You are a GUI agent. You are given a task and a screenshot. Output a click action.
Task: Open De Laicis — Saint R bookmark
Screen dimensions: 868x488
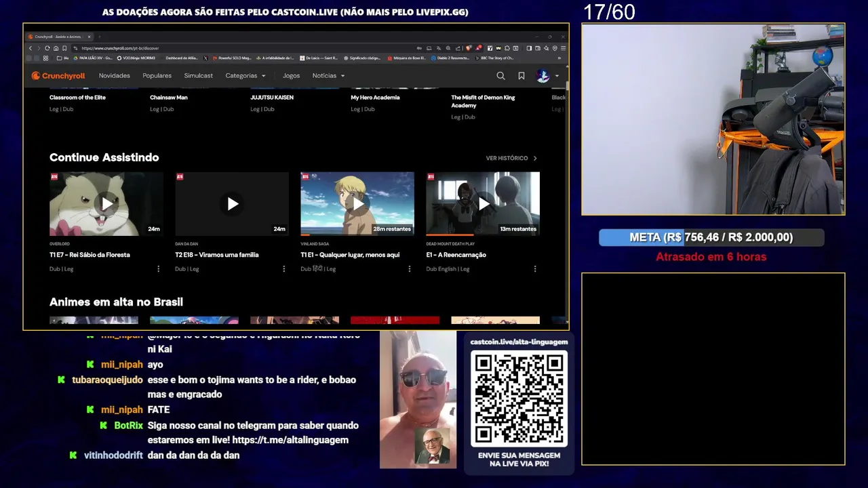[x=319, y=58]
